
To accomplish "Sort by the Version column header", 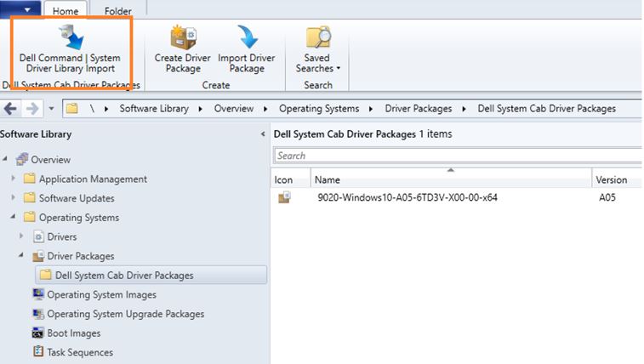I will click(x=617, y=179).
